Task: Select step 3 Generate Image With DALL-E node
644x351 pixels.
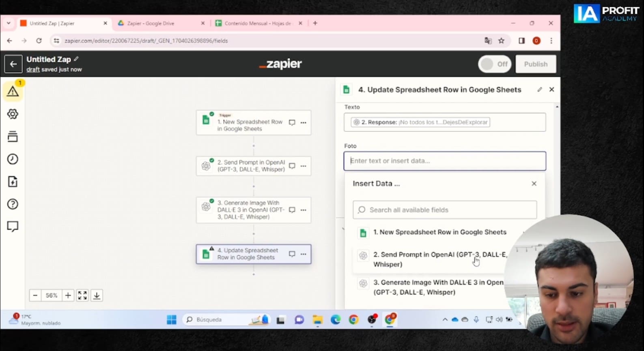Action: pos(254,210)
